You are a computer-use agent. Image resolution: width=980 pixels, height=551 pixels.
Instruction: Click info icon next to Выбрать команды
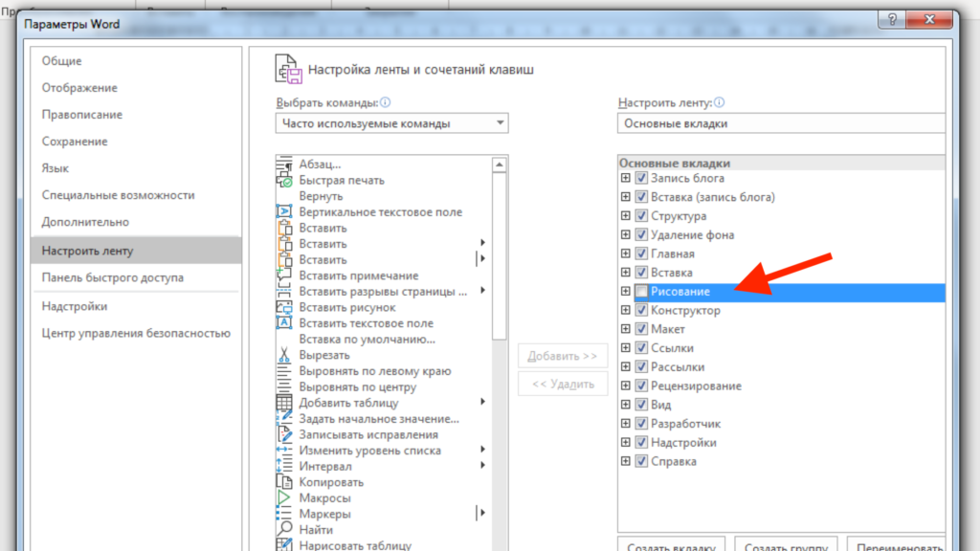point(385,102)
